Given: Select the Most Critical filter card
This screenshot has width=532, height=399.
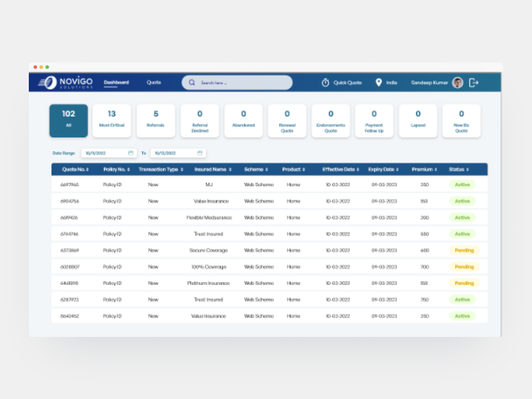Looking at the screenshot, I should click(x=112, y=121).
